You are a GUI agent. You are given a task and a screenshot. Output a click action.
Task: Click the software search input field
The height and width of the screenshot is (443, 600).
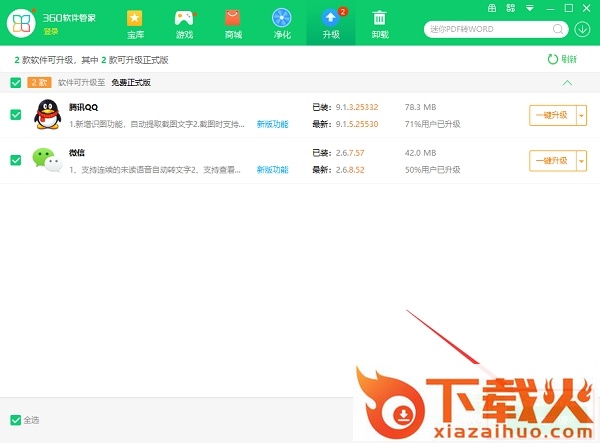pyautogui.click(x=490, y=29)
